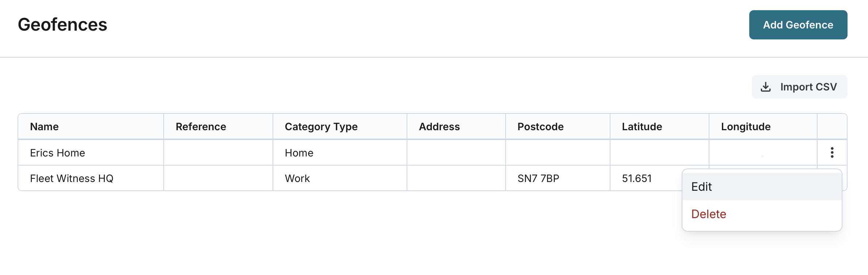Click the Reference column header
The image size is (868, 275).
(x=201, y=127)
